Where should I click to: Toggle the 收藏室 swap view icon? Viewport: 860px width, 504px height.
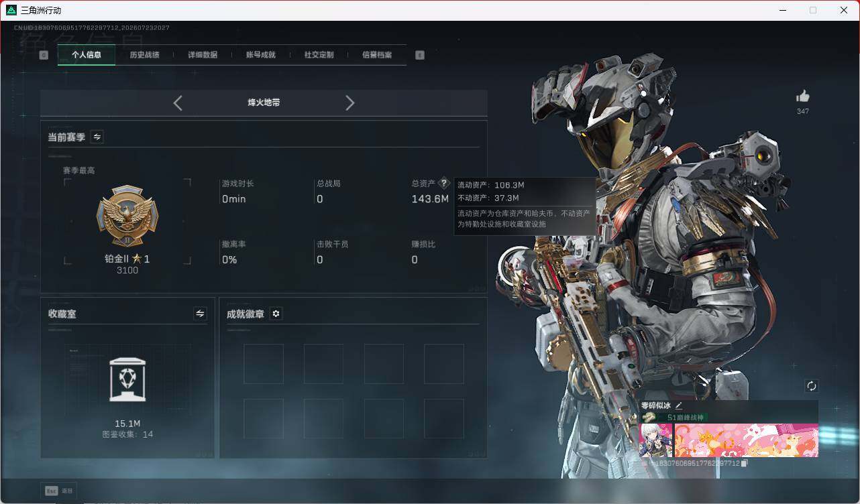200,314
